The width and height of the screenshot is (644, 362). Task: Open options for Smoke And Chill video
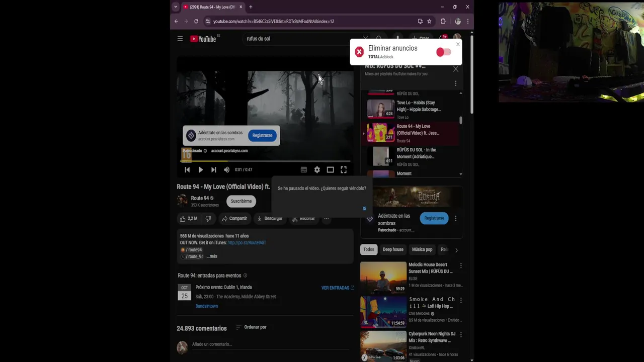[x=461, y=300]
